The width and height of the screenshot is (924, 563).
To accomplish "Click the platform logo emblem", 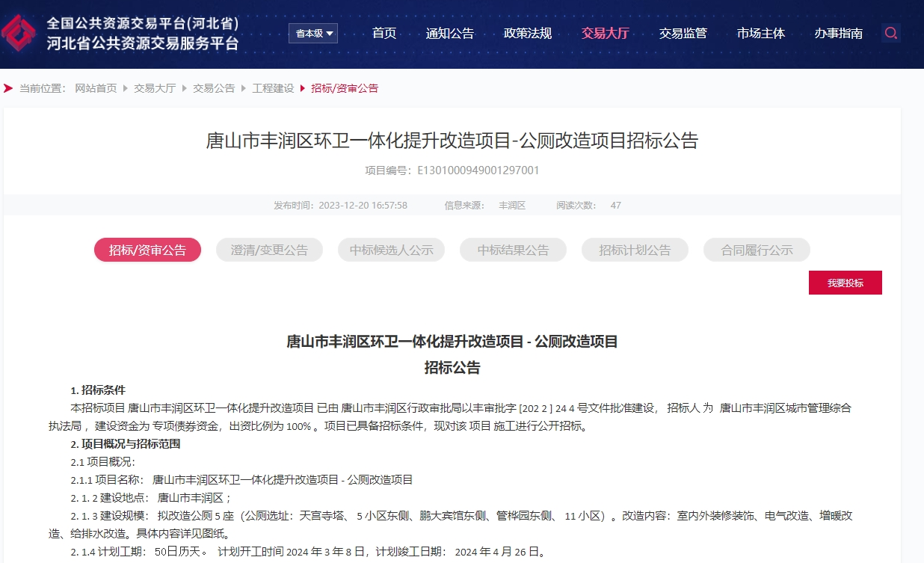I will (19, 34).
